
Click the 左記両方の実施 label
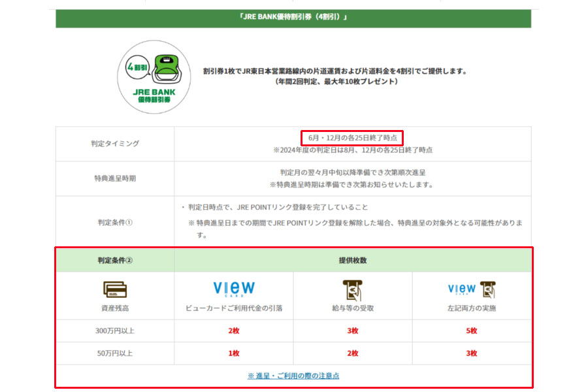(472, 308)
